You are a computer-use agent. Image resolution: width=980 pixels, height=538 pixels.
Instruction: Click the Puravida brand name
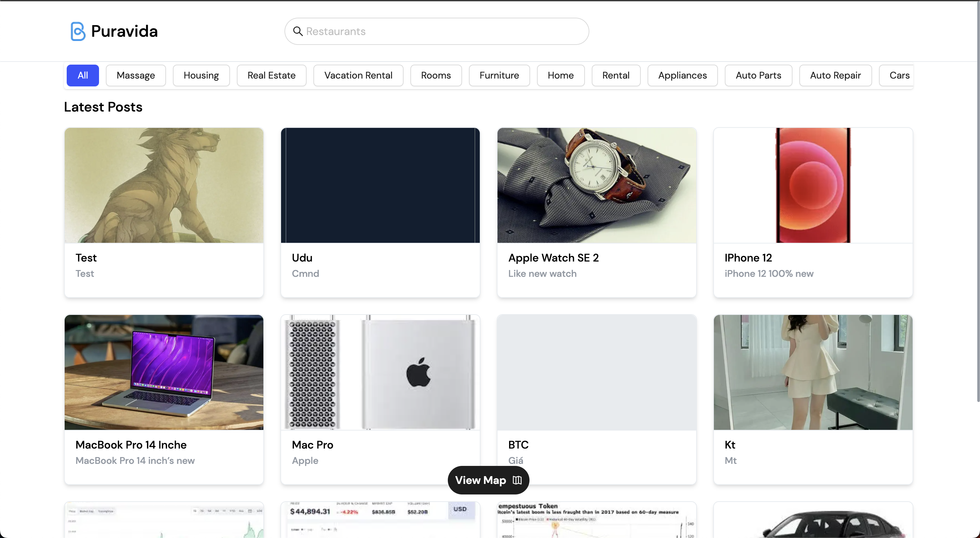[x=125, y=31]
